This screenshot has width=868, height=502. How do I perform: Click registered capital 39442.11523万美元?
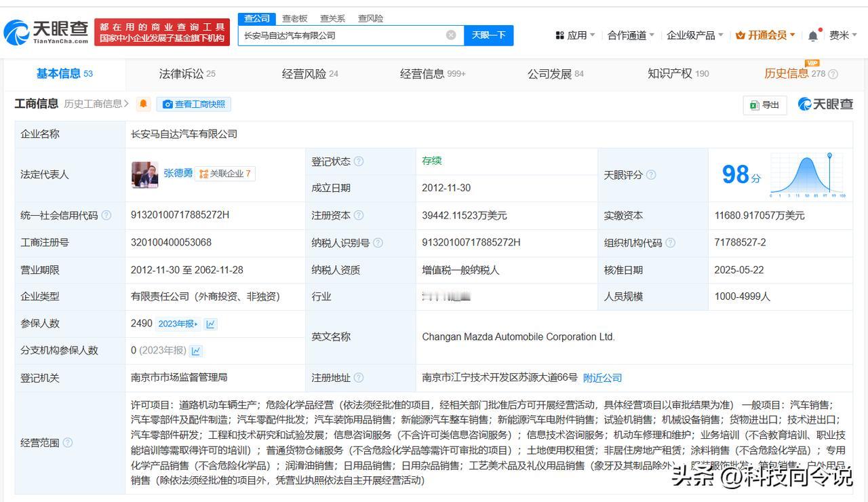(465, 216)
